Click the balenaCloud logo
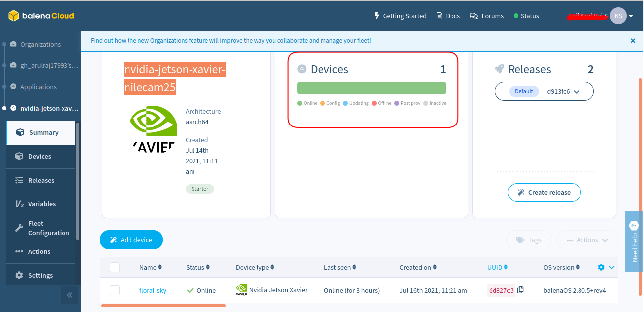644x312 pixels. pos(41,16)
